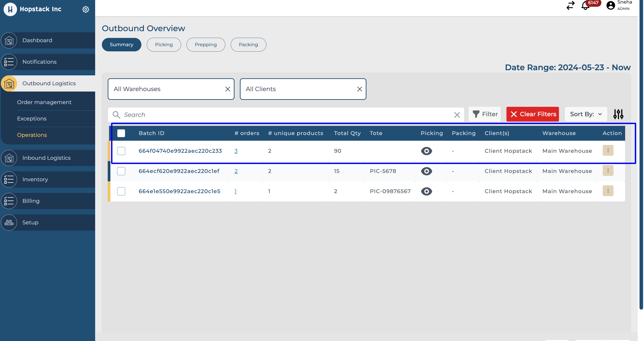This screenshot has height=341, width=644.
Task: Select checkbox for batch 664e1e550e9922aec220c1e5
Action: 121,191
